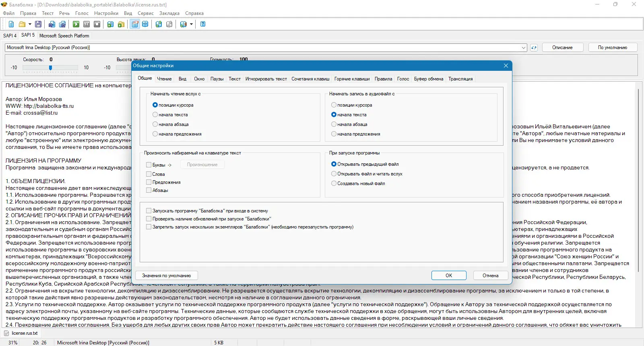644x346 pixels.
Task: Click Значения по умолчанию button
Action: 167,276
